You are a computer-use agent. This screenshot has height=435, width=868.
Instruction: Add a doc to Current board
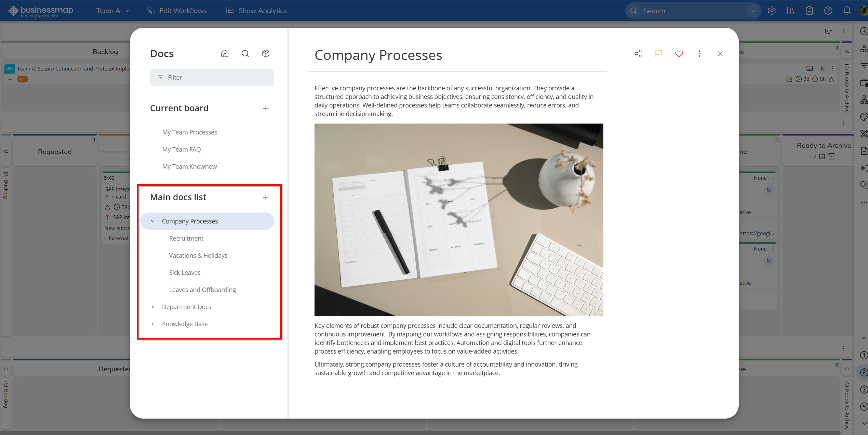266,108
